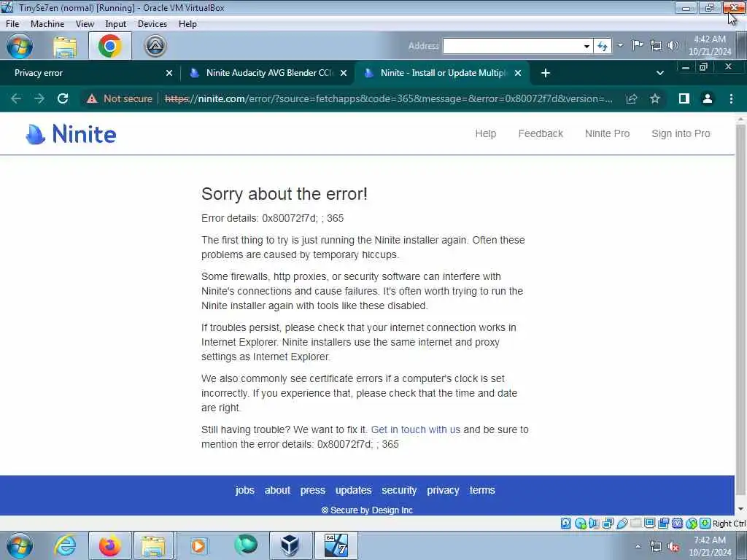Click the host Start button

(20, 545)
